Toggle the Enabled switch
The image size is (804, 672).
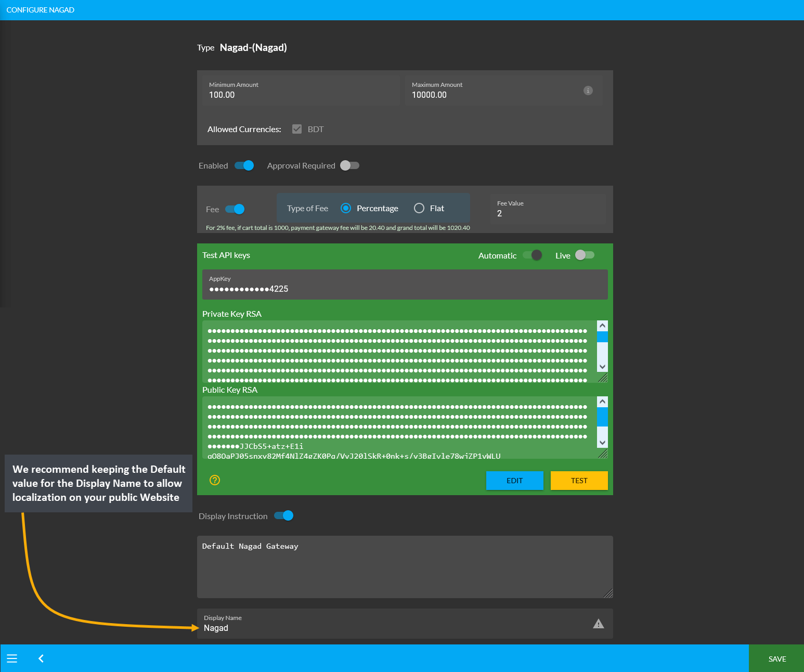point(244,165)
